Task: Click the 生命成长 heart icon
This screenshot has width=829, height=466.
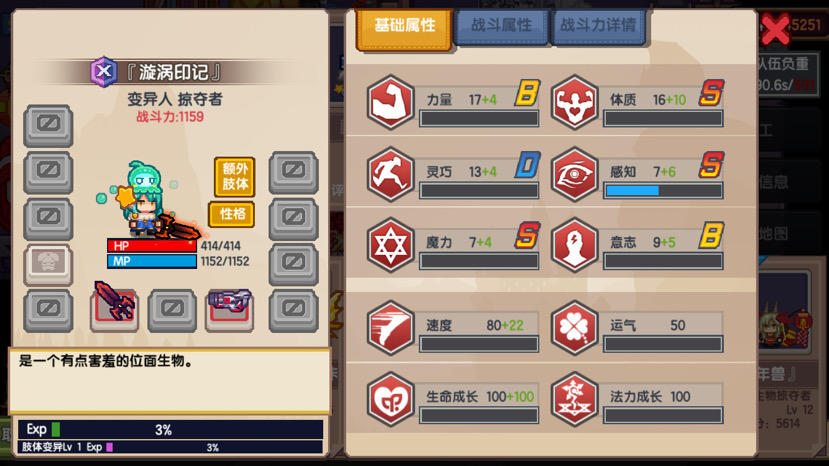Action: 391,399
